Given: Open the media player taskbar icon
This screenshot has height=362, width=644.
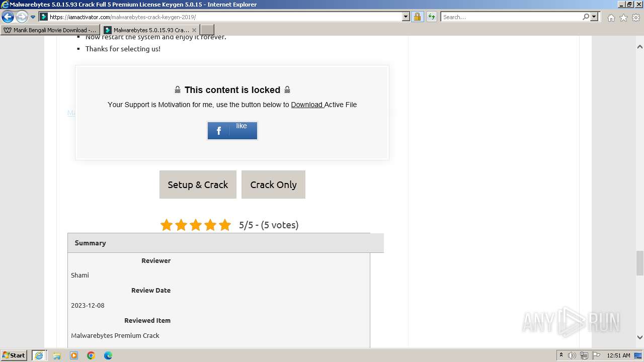Looking at the screenshot, I should click(74, 355).
